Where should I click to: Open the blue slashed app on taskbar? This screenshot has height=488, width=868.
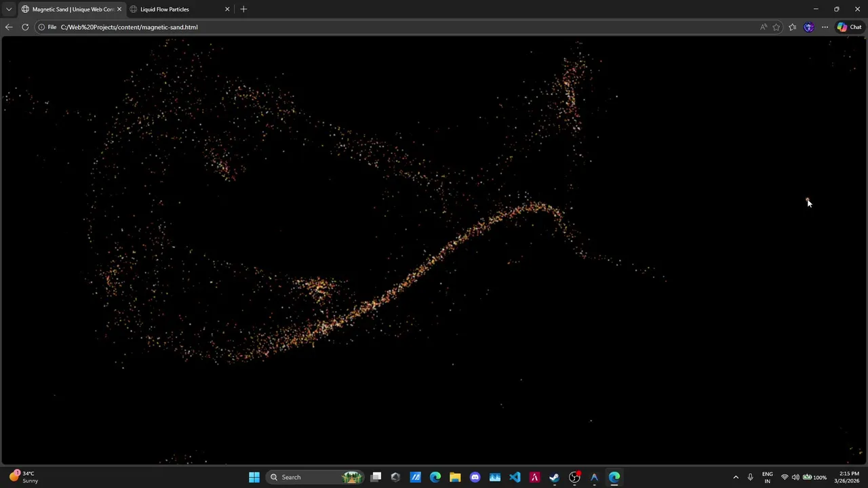(415, 477)
